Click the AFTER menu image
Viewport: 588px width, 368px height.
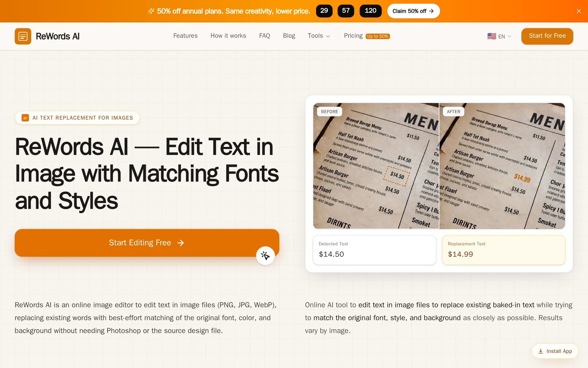[x=502, y=166]
